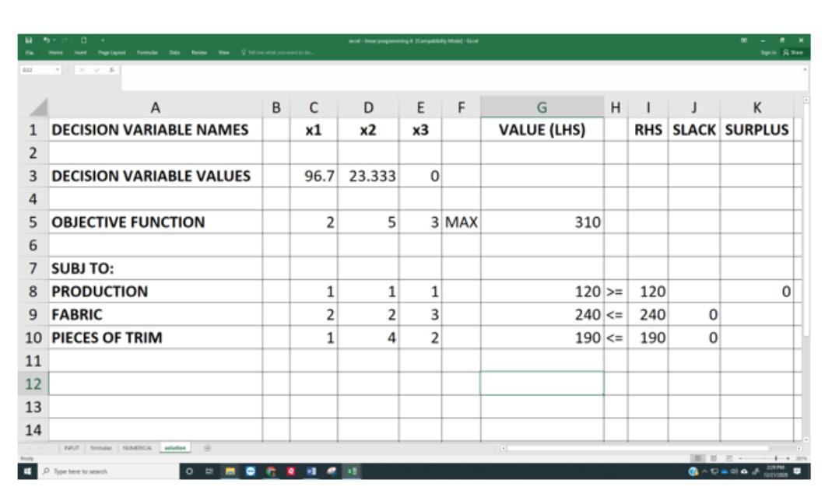Click the SLACK header cell

point(694,130)
